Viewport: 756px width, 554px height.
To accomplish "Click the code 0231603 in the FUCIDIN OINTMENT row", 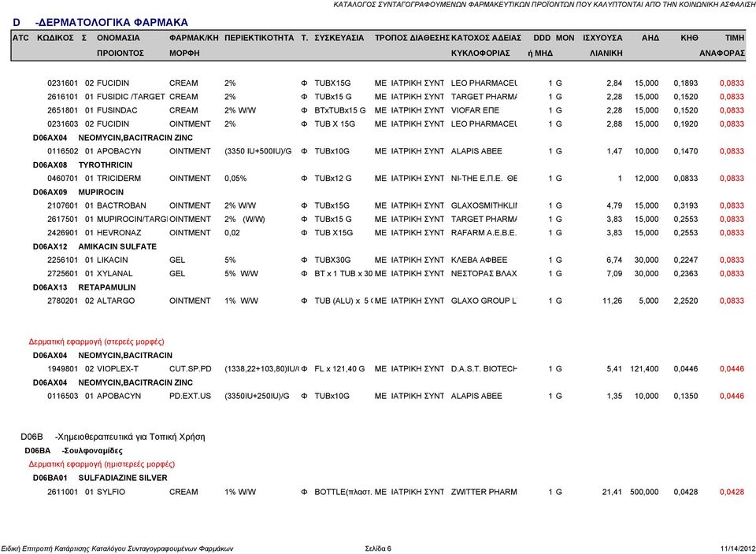I will pos(62,124).
